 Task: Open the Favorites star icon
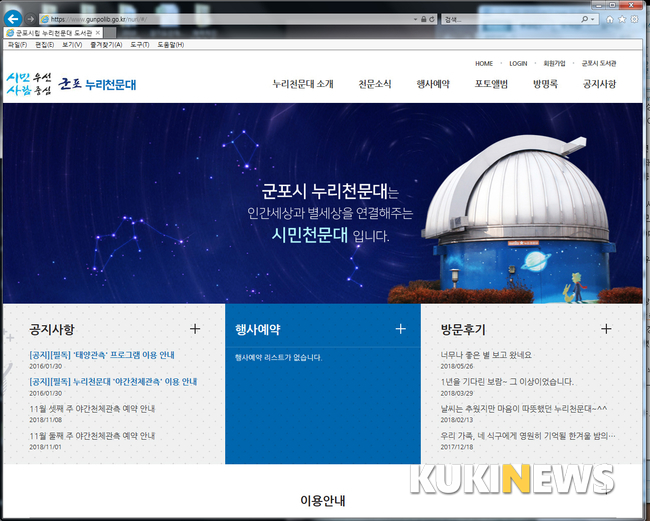pyautogui.click(x=622, y=19)
